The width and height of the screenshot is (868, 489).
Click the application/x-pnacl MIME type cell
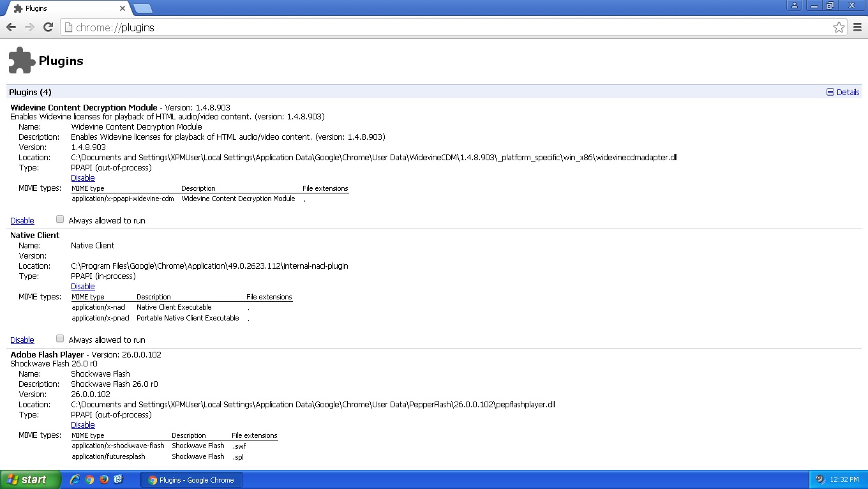click(x=101, y=318)
